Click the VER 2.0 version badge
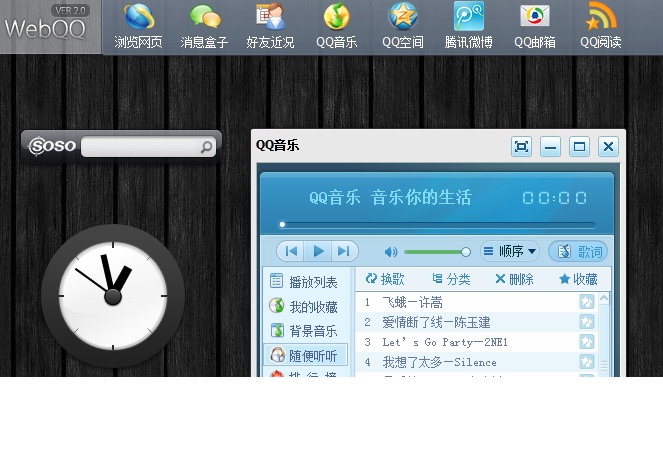The width and height of the screenshot is (663, 460). pos(70,10)
